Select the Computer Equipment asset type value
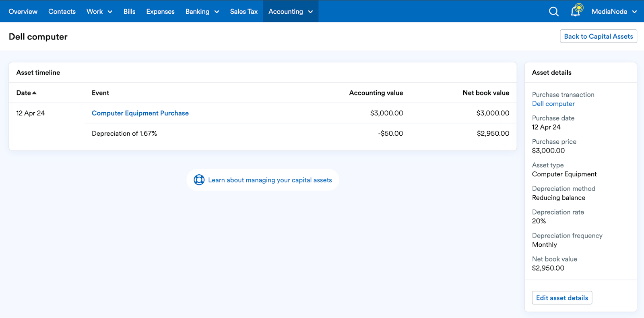The image size is (644, 318). (x=564, y=174)
